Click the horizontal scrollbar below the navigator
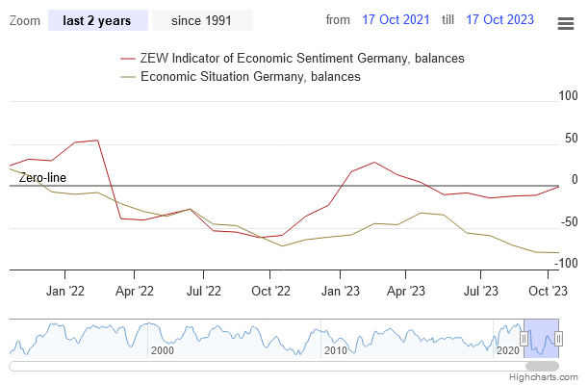The height and width of the screenshot is (385, 588). [x=289, y=366]
